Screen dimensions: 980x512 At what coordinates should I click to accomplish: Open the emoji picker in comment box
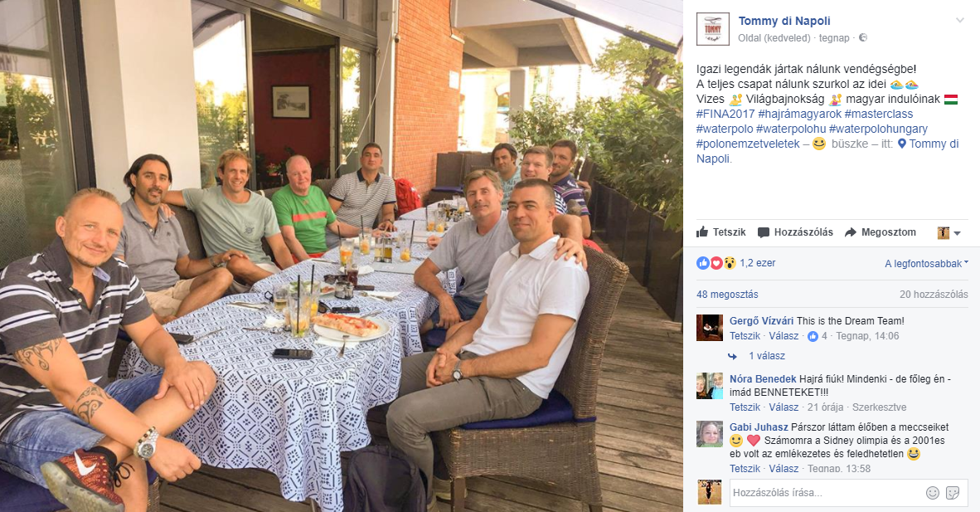pyautogui.click(x=933, y=493)
